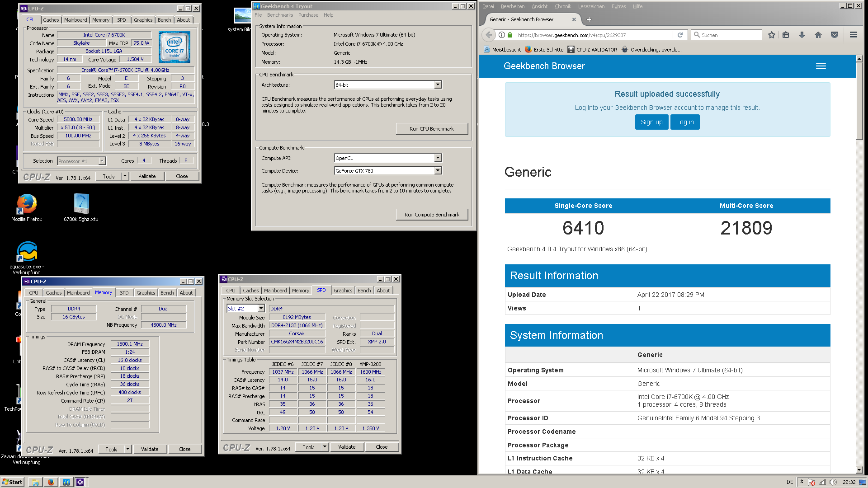Viewport: 868px width, 488px height.
Task: Click the Firefox taskbar icon
Action: click(x=51, y=482)
